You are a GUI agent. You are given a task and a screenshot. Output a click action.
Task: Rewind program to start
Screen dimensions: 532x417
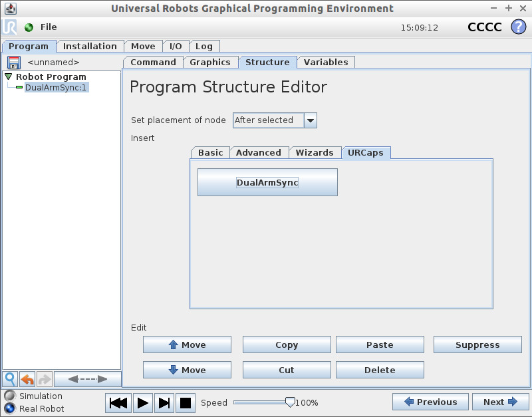click(x=118, y=402)
